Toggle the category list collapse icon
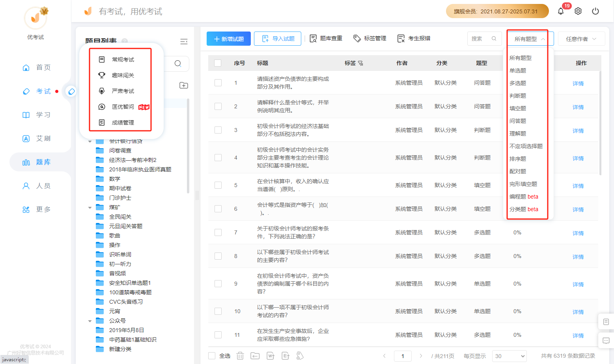 184,41
